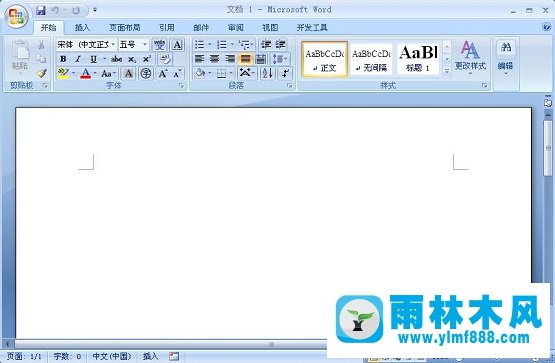The height and width of the screenshot is (363, 555).
Task: Save the document from Quick Access
Action: coord(41,11)
